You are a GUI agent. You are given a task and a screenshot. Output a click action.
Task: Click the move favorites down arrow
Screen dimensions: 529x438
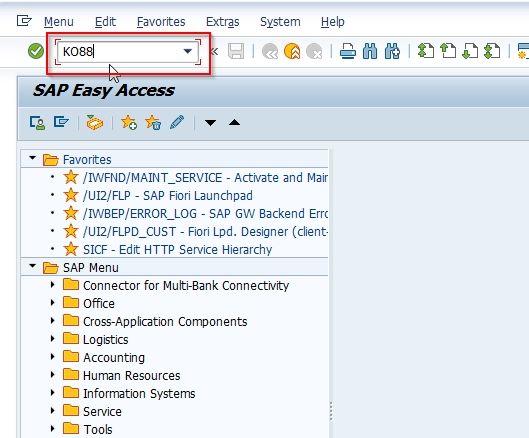(x=210, y=122)
